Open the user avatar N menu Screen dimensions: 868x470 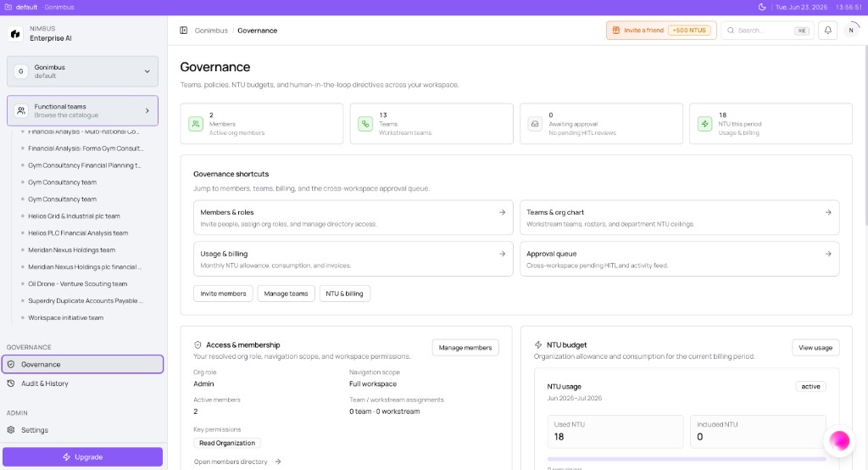pyautogui.click(x=851, y=31)
